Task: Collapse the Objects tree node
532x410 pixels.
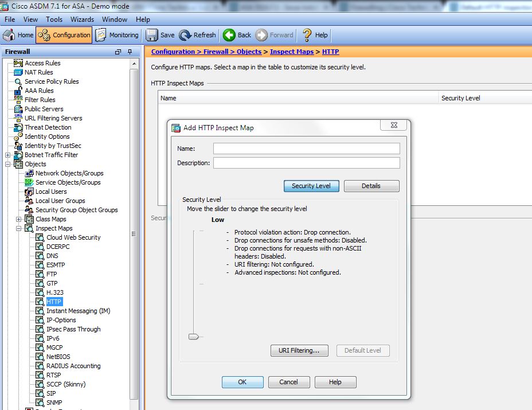Action: coord(8,164)
